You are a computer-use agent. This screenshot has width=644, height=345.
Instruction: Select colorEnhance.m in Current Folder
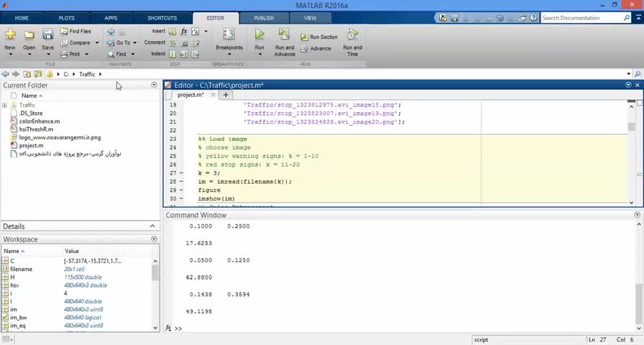40,121
